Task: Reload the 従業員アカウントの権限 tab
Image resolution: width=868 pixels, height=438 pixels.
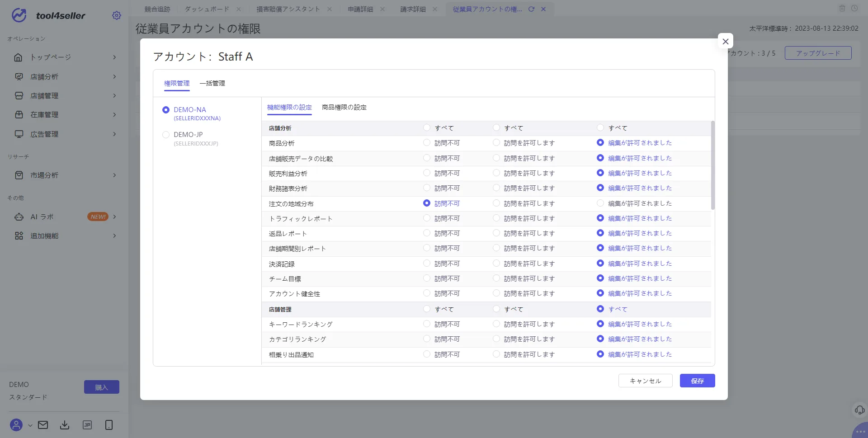Action: tap(532, 9)
